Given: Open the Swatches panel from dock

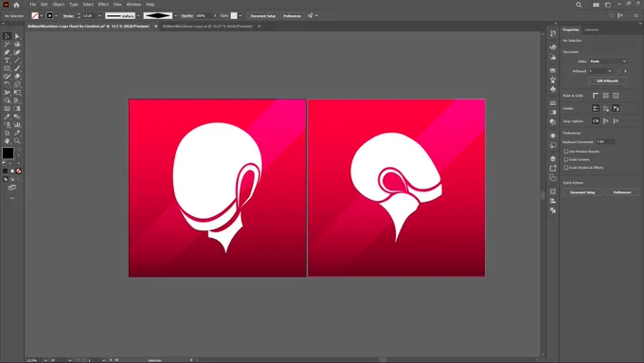Looking at the screenshot, I should [553, 71].
